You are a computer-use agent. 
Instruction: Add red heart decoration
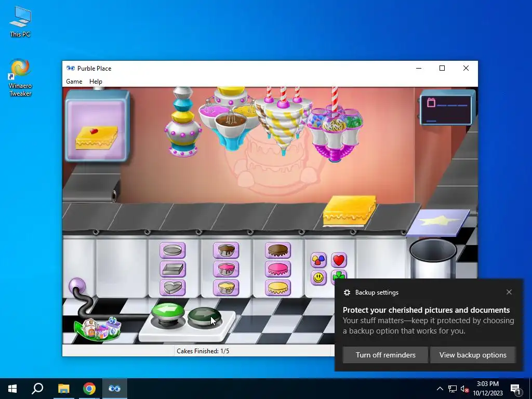(x=339, y=260)
